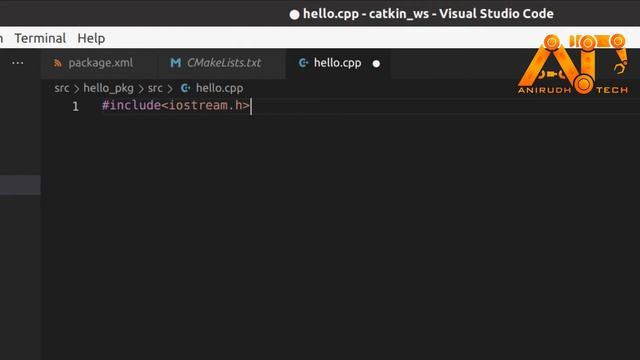Switch to the CMakeLists.txt tab
The image size is (640, 360).
(224, 63)
